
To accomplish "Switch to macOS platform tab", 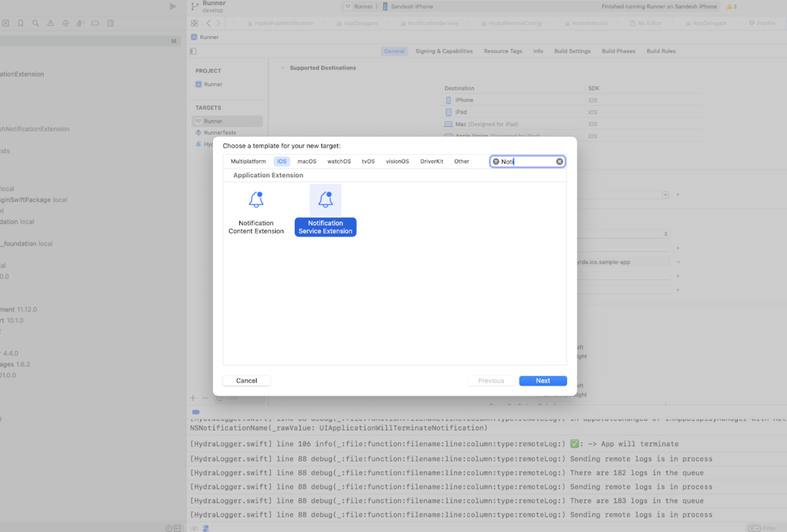I will click(x=306, y=161).
